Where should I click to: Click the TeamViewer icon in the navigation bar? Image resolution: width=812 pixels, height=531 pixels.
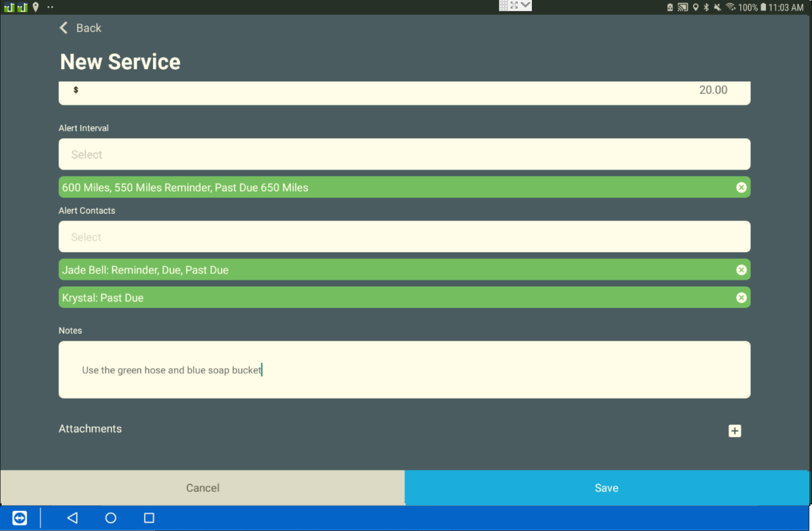point(20,518)
